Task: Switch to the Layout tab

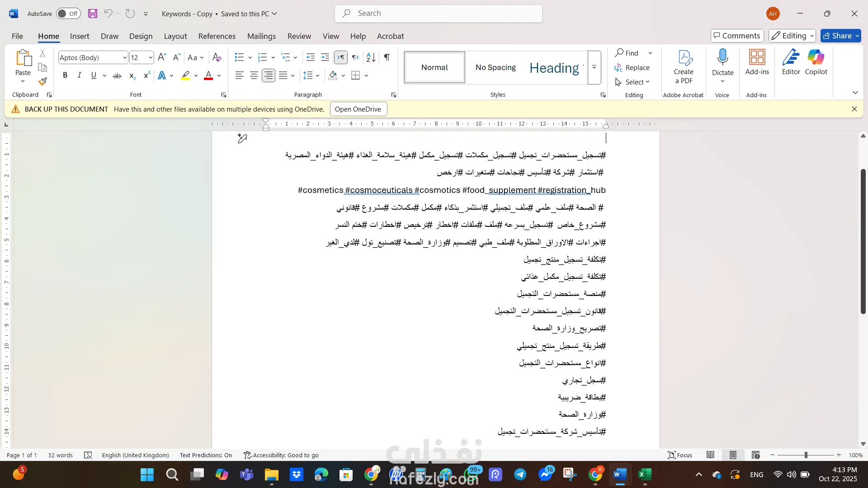Action: (175, 36)
